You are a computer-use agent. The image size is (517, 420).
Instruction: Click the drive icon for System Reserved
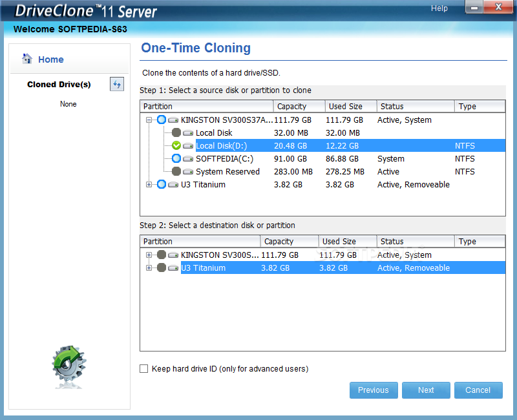point(188,171)
